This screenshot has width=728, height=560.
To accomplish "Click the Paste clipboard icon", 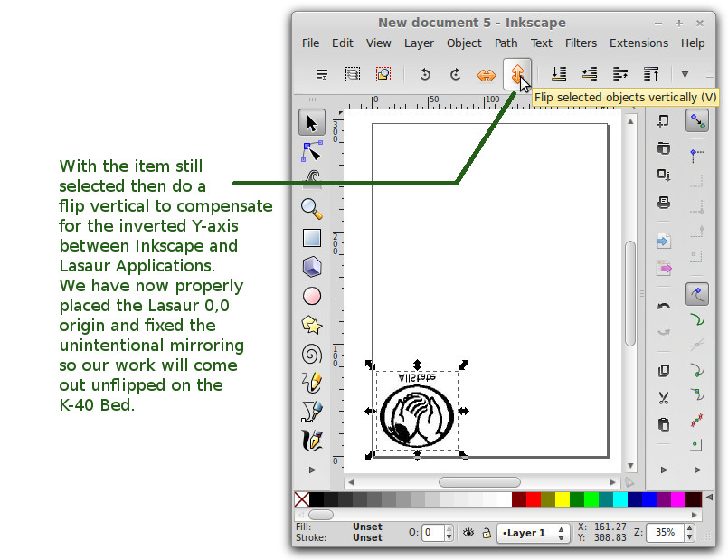I will pyautogui.click(x=664, y=424).
